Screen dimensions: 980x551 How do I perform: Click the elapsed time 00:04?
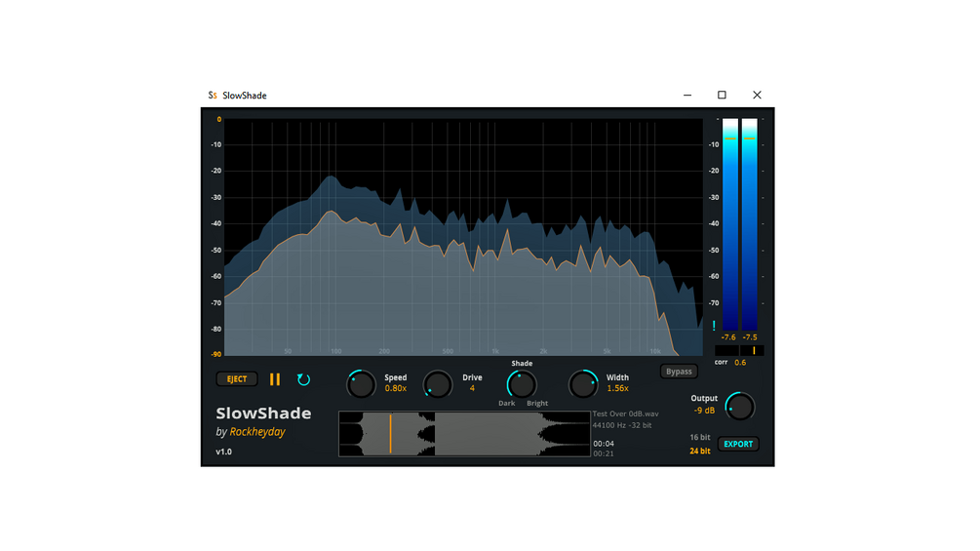coord(604,444)
